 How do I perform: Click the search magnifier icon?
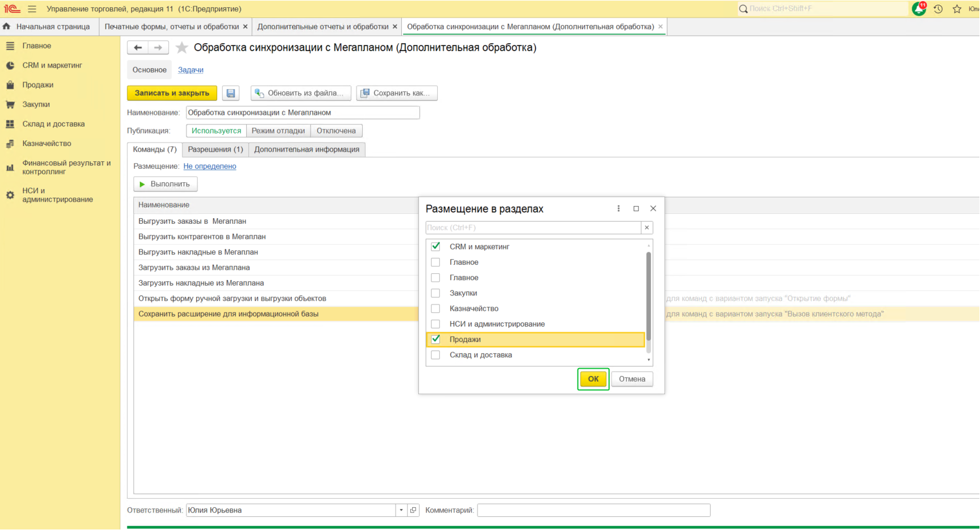pyautogui.click(x=743, y=9)
